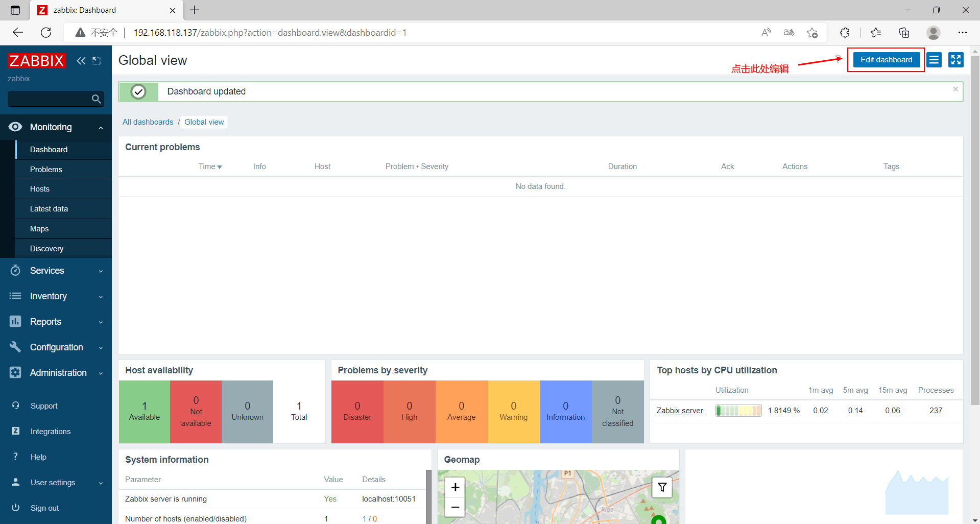The image size is (980, 524).
Task: Click the Monitoring eye icon
Action: pyautogui.click(x=15, y=127)
